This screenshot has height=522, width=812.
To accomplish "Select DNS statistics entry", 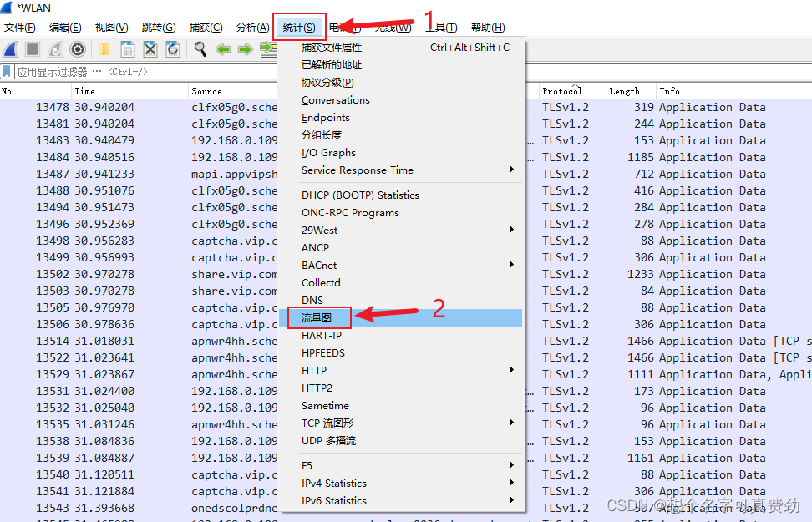I will tap(401, 301).
